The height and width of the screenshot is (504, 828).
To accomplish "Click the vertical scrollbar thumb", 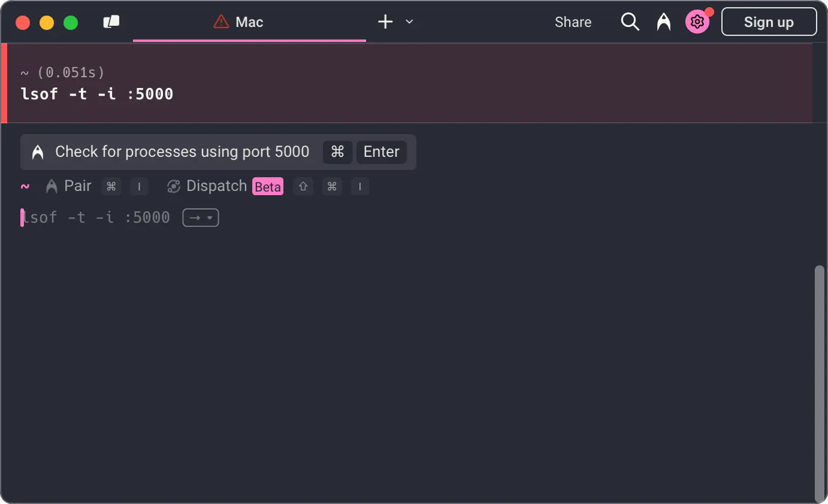I will click(820, 383).
